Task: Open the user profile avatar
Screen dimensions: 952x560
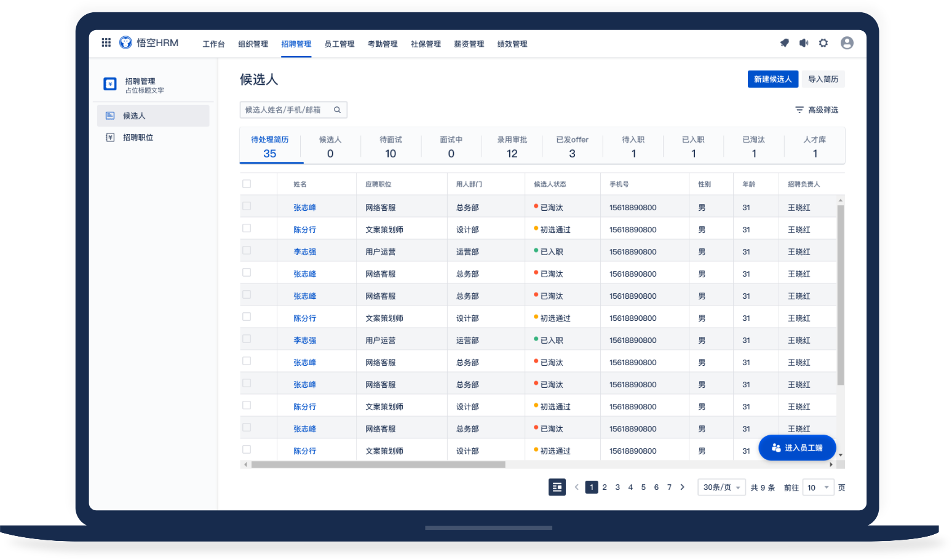Action: coord(847,43)
